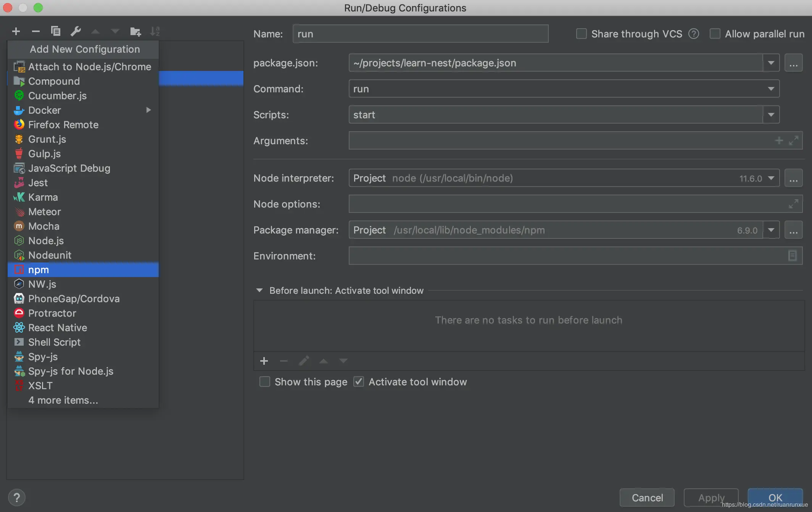The width and height of the screenshot is (812, 512).
Task: Open the Command dropdown
Action: point(771,89)
